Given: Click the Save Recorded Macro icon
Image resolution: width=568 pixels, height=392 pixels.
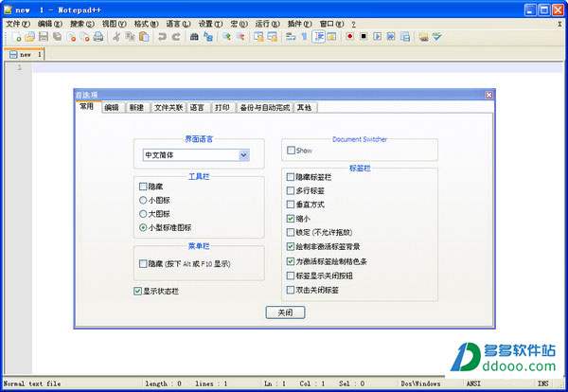Looking at the screenshot, I should coord(405,37).
